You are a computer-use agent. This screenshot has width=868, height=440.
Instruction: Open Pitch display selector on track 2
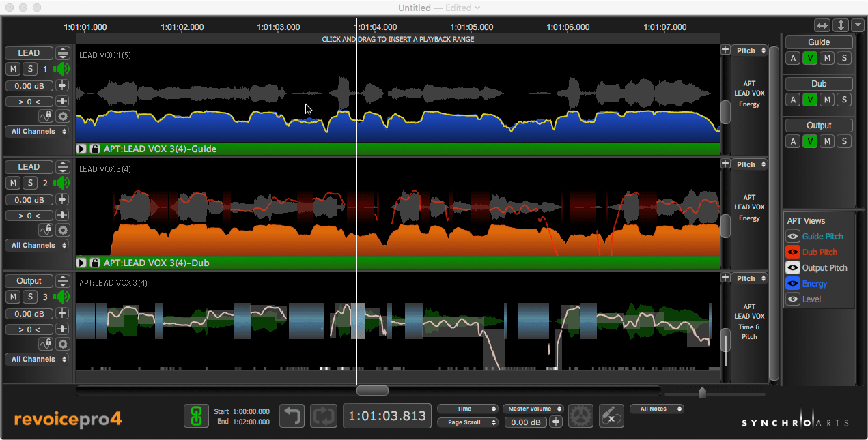749,164
